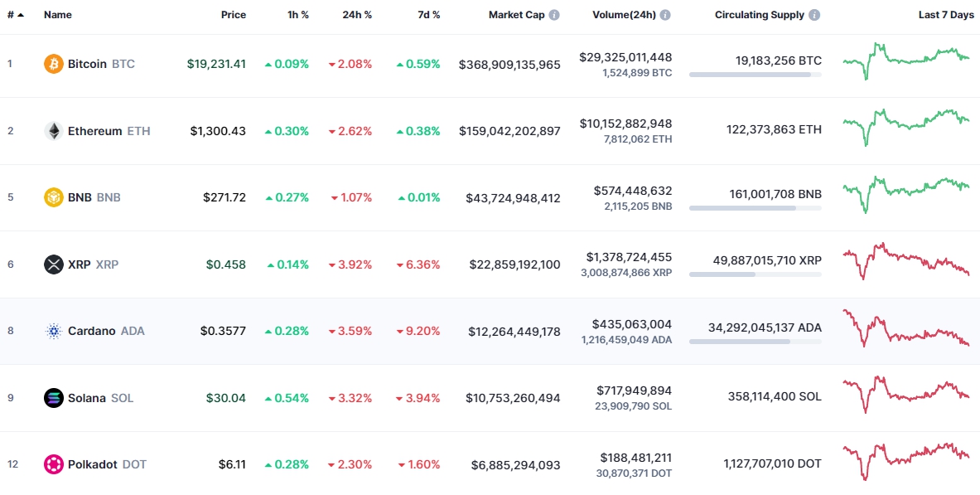Open the Polkadot DOT name link
The height and width of the screenshot is (495, 980).
pos(108,464)
